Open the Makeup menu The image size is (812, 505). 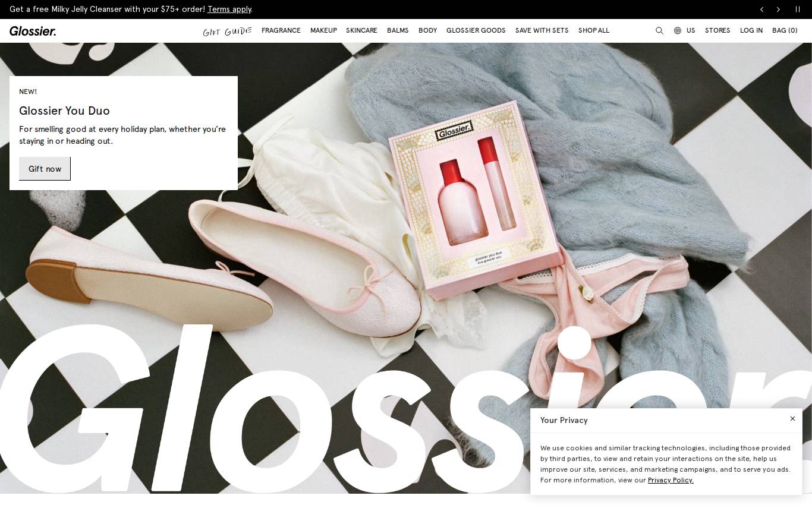coord(323,31)
